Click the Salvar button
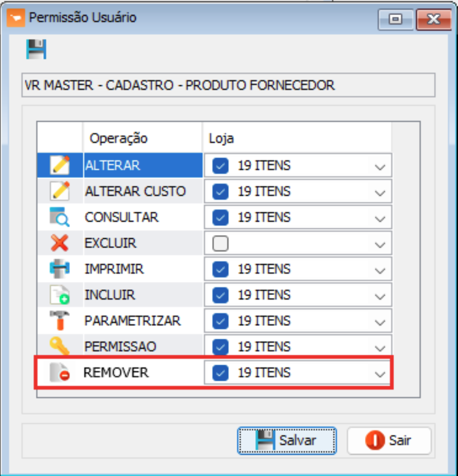The image size is (458, 476). [x=287, y=441]
